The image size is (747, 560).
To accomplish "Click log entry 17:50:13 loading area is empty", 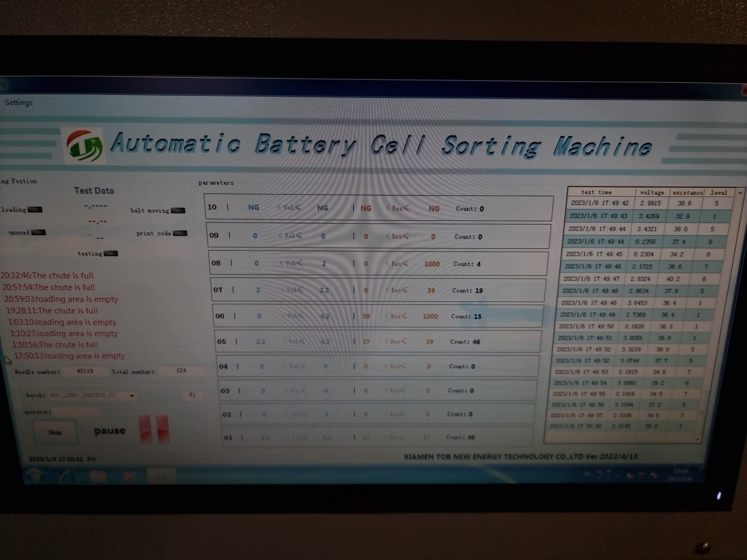I will pos(69,355).
